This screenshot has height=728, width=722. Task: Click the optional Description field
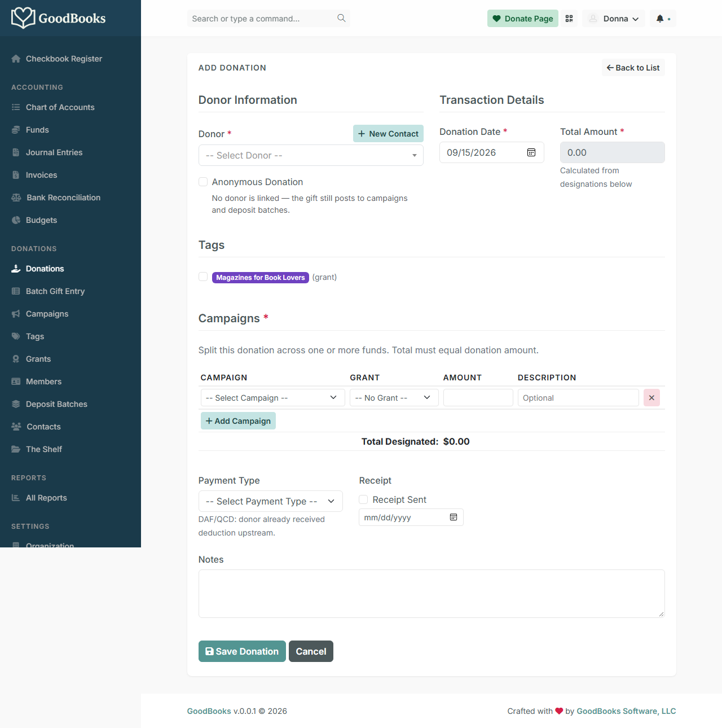tap(578, 398)
